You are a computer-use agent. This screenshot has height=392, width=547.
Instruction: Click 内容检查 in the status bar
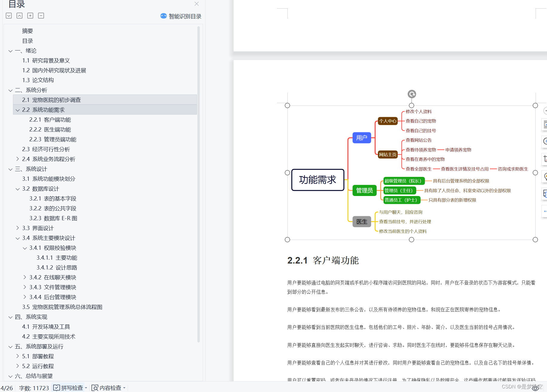click(x=107, y=388)
